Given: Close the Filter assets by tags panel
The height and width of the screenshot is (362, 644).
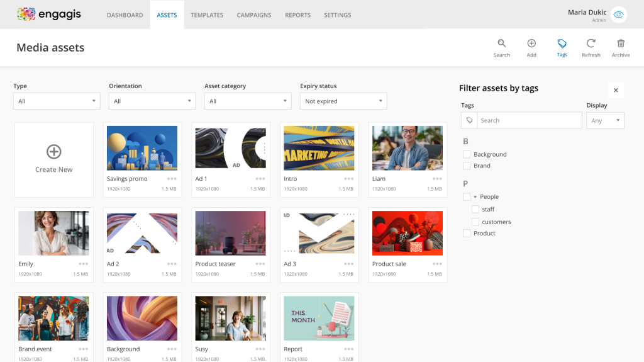Looking at the screenshot, I should coord(616,90).
